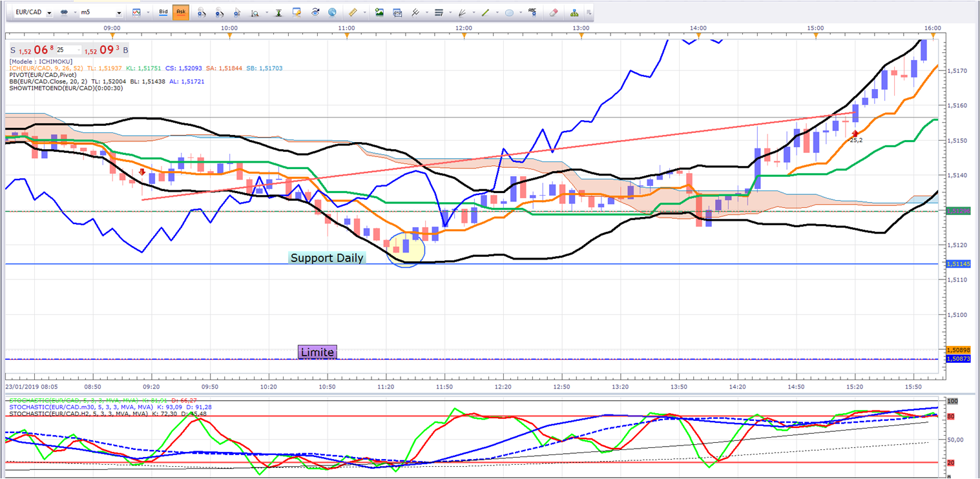Click the orange 12:00 time axis marker
Screen dimensions: 980x479
(464, 36)
